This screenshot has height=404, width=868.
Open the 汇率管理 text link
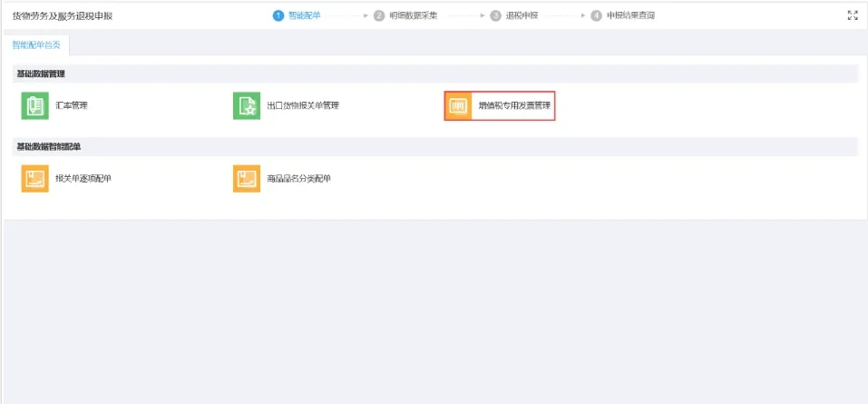click(72, 106)
